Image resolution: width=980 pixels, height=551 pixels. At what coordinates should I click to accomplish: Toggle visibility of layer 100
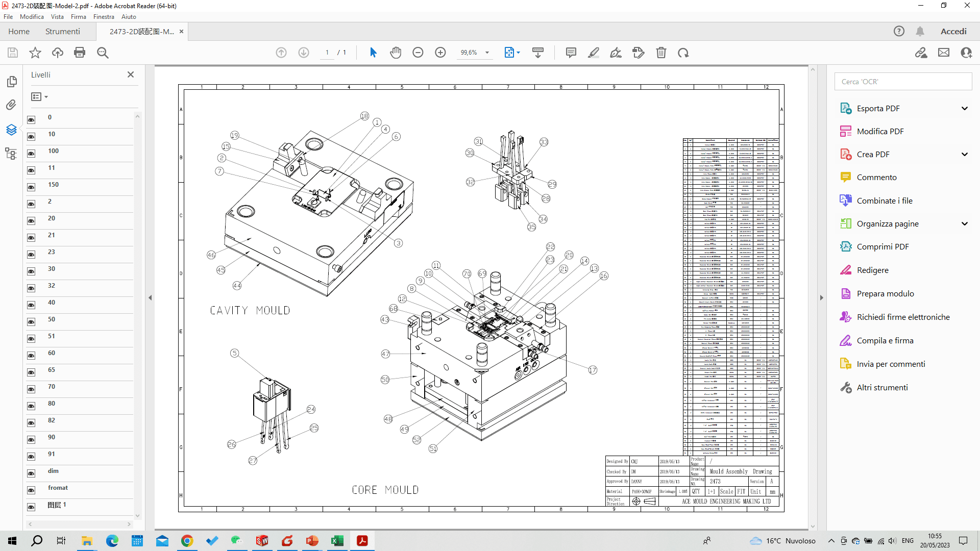click(31, 153)
